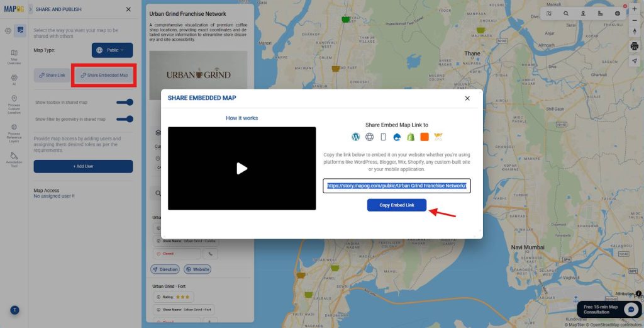The image size is (644, 328).
Task: Click the search icon in map toolbar
Action: point(566,14)
